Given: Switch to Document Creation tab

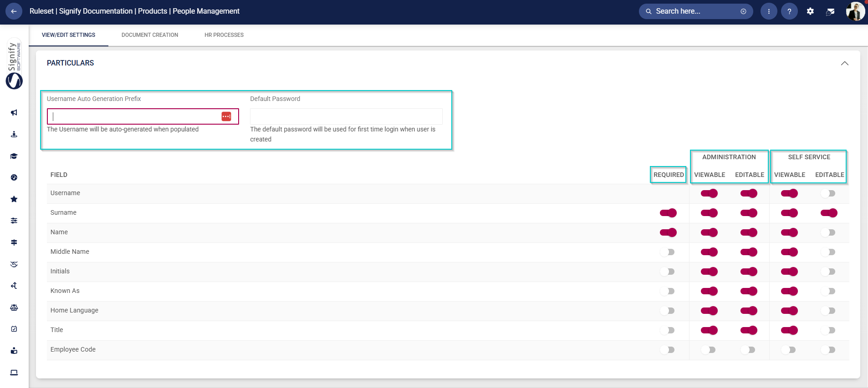Looking at the screenshot, I should (x=150, y=35).
